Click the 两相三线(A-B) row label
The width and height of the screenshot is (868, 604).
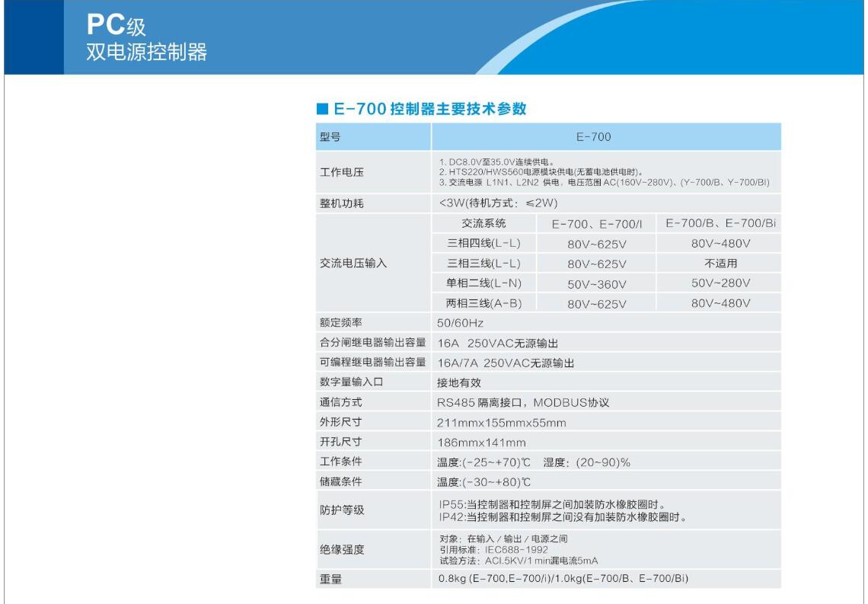click(483, 304)
